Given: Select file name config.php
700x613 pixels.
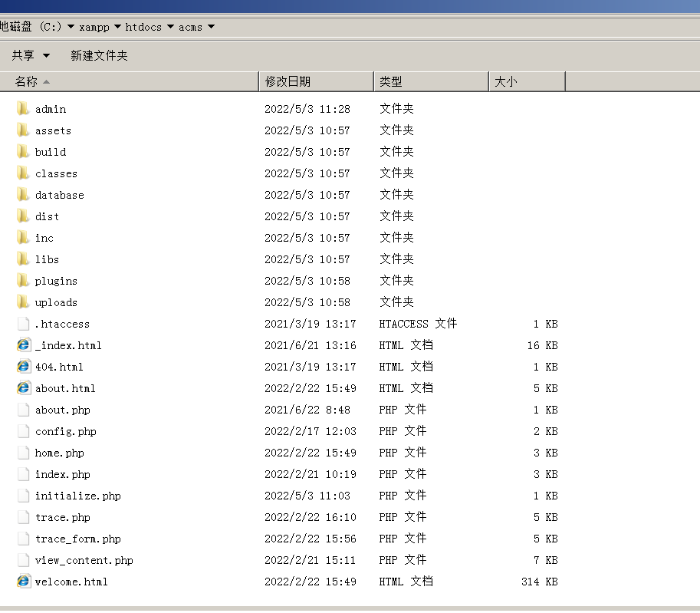Looking at the screenshot, I should pyautogui.click(x=66, y=432).
